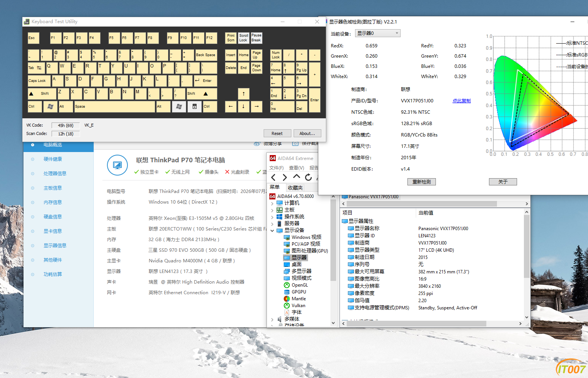The width and height of the screenshot is (588, 378).
Task: Switch to the 收藏夹 tab in AIDA64
Action: [x=295, y=188]
